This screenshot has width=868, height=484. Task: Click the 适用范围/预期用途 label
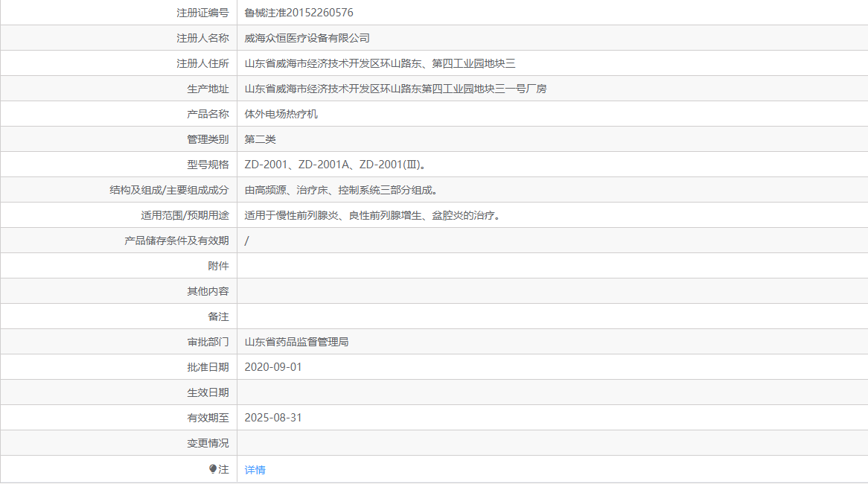pos(185,215)
